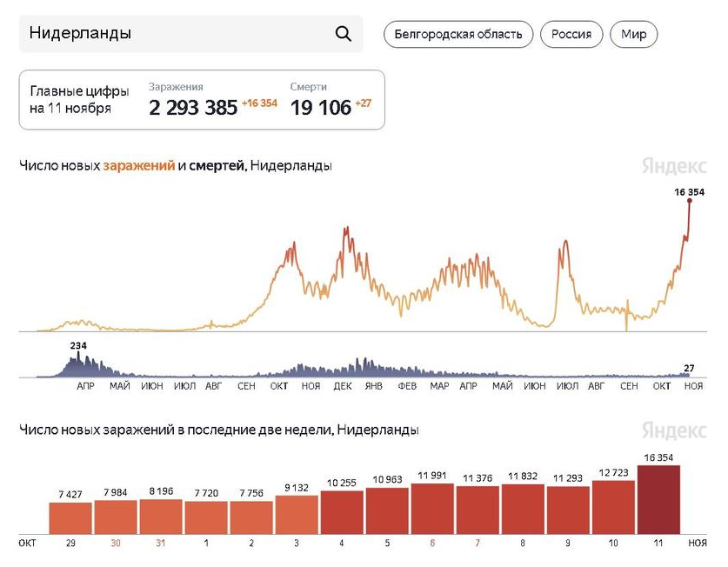
Task: Select the 7 427 bar for October 29
Action: click(x=70, y=517)
